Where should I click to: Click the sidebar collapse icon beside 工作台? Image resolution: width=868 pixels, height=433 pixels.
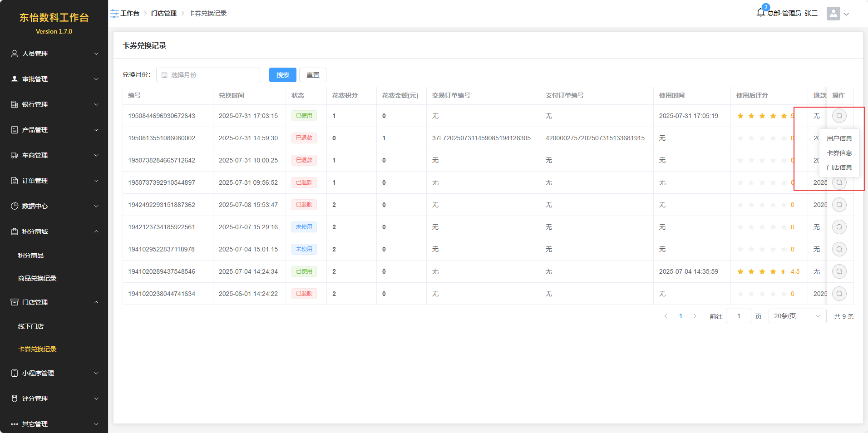[114, 14]
